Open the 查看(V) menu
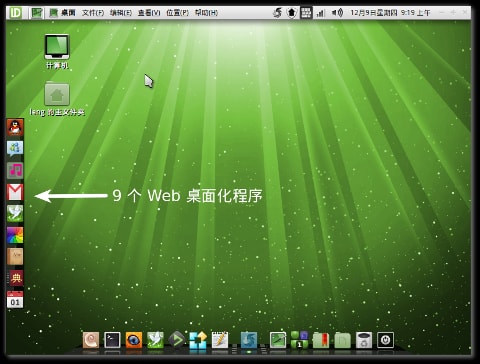The height and width of the screenshot is (364, 480). click(149, 13)
